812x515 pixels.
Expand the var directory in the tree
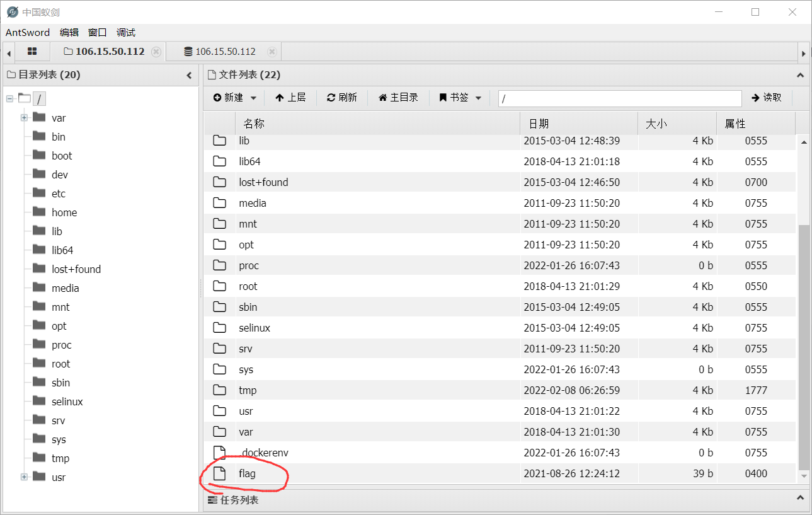tap(23, 117)
